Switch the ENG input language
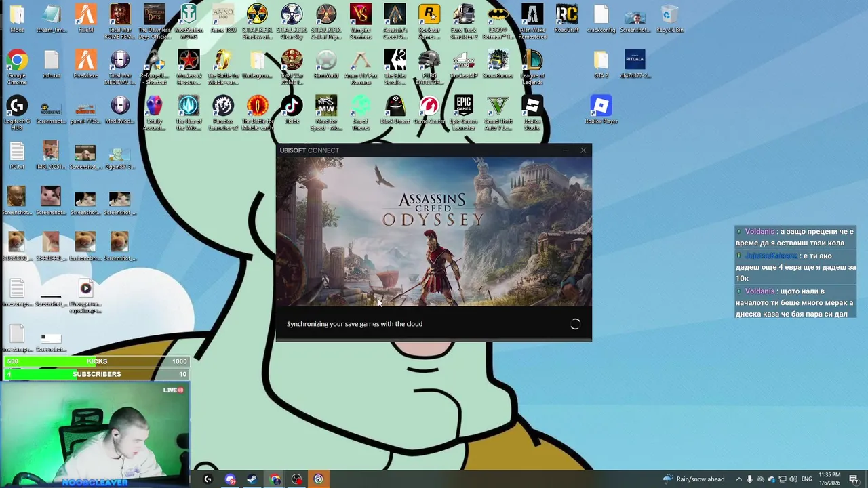 pyautogui.click(x=806, y=479)
